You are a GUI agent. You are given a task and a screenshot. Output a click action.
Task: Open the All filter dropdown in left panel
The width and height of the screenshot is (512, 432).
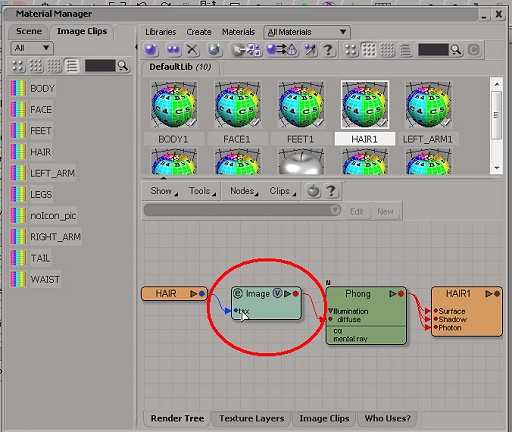(x=32, y=48)
